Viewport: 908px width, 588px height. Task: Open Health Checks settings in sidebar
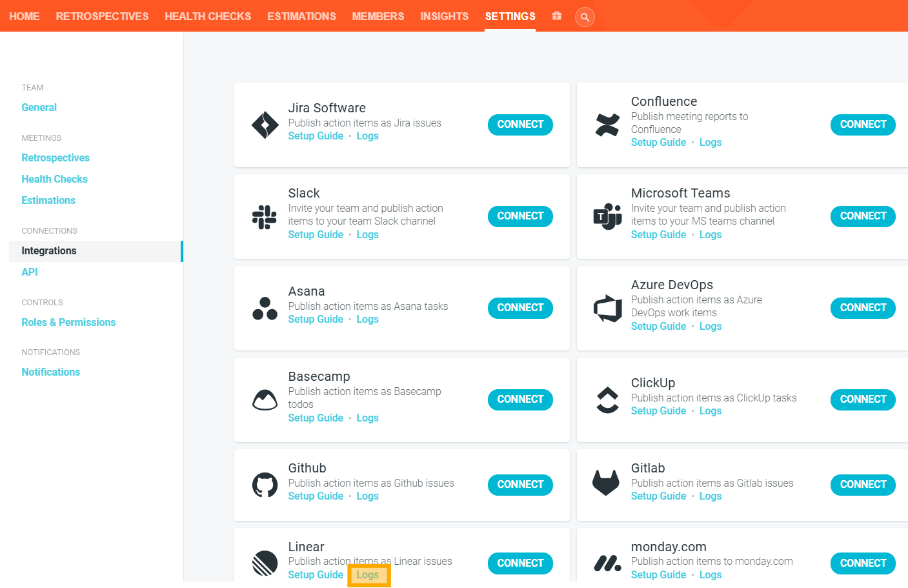coord(55,179)
